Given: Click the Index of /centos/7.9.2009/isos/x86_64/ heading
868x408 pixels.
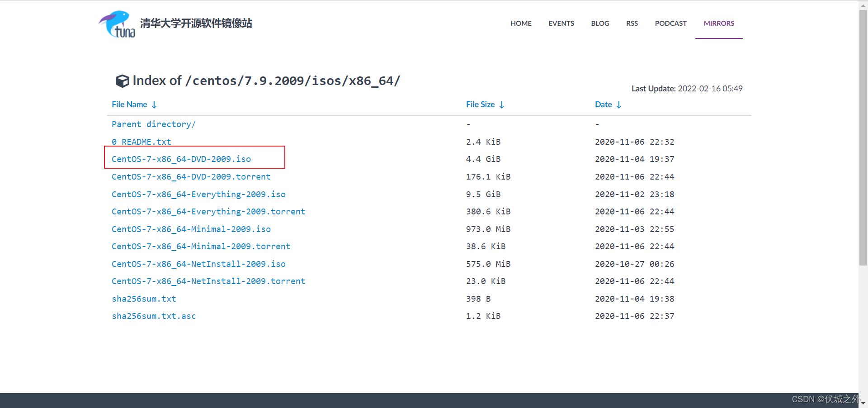Looking at the screenshot, I should click(x=266, y=81).
